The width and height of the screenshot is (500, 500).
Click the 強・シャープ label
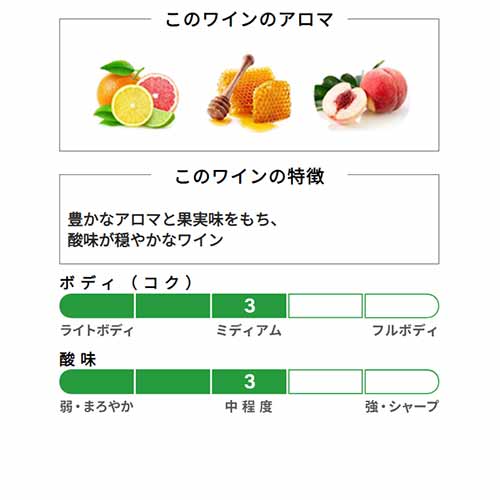(402, 407)
